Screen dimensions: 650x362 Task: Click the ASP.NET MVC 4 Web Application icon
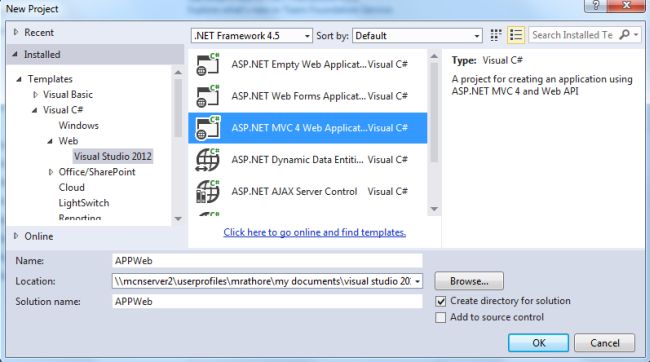[x=207, y=128]
